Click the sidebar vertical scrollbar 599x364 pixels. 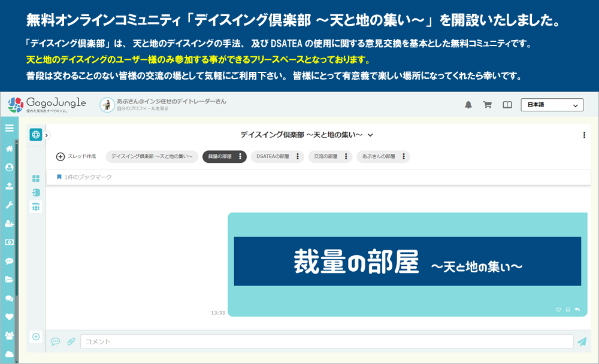pos(16,218)
